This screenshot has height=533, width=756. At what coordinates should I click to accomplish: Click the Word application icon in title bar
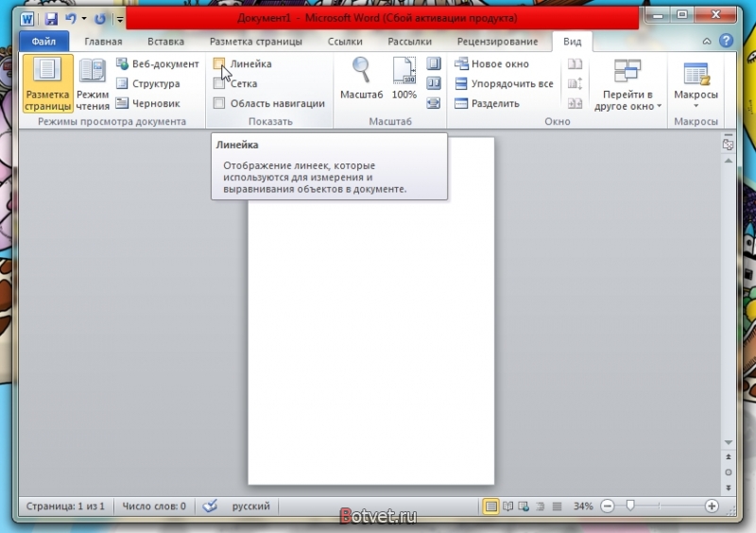[x=27, y=19]
